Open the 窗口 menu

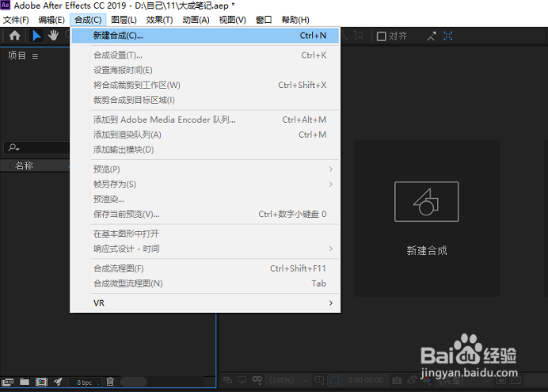pyautogui.click(x=264, y=20)
